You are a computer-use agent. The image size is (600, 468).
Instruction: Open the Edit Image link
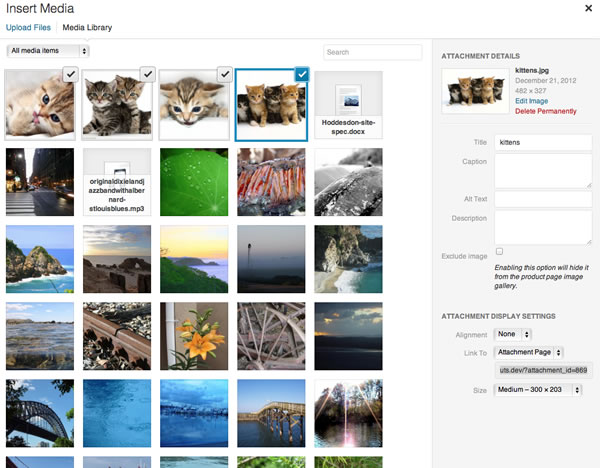[x=532, y=101]
